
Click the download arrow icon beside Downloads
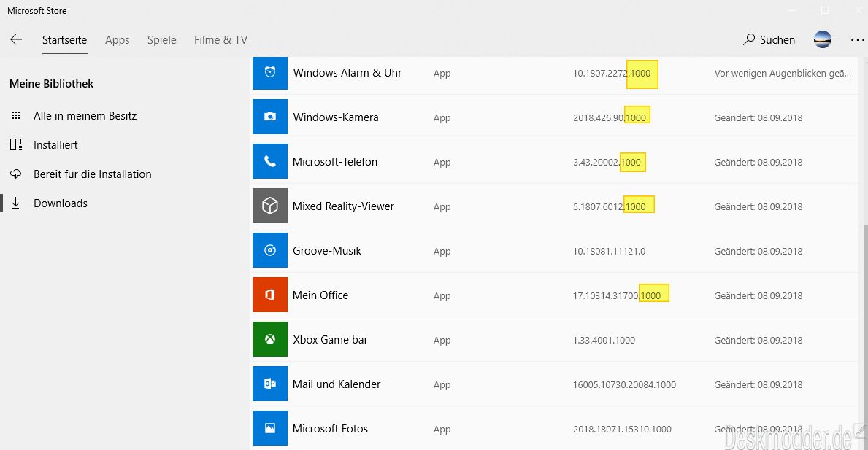[16, 203]
